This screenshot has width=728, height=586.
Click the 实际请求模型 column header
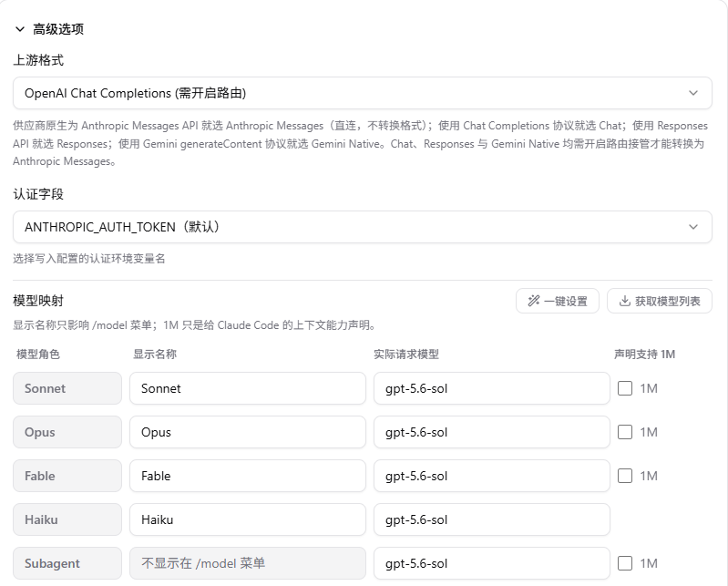(x=406, y=355)
